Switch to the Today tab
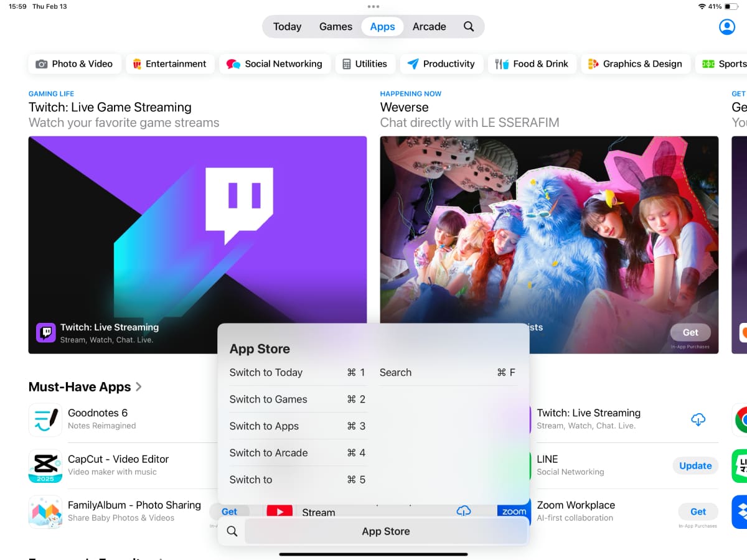 click(x=287, y=27)
